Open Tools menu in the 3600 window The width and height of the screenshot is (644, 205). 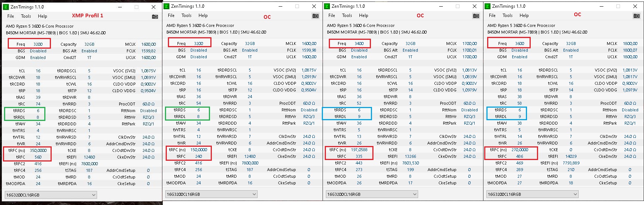coord(507,15)
